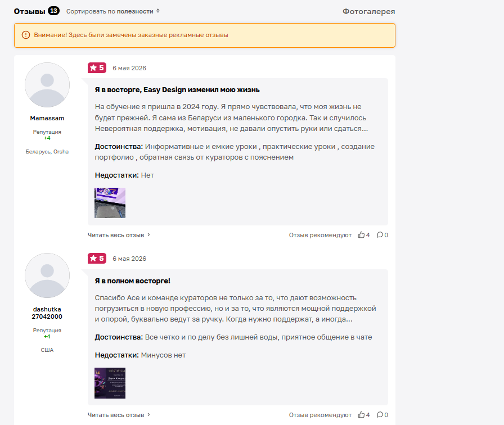Click the 5-star rating badge on dashutka's review

click(x=97, y=259)
